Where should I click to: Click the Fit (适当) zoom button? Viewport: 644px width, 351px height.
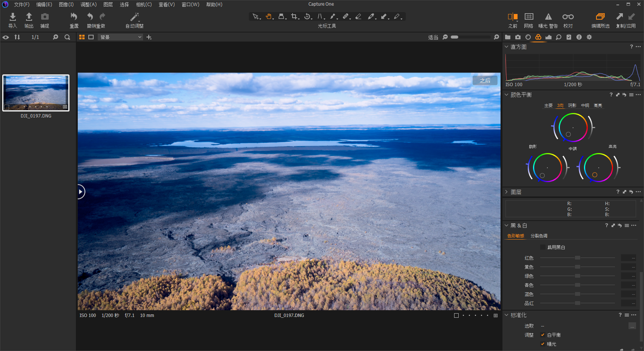pos(433,37)
